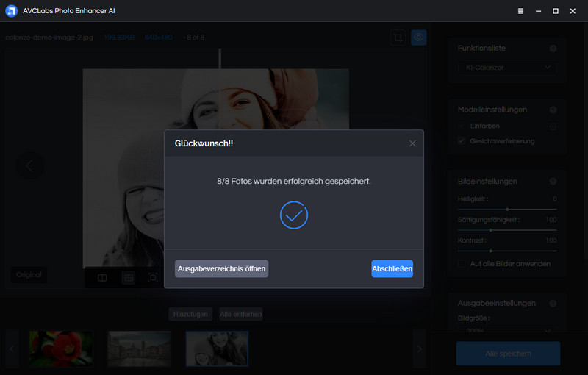This screenshot has width=588, height=375.
Task: Expand the Bildgröße dropdown
Action: click(x=506, y=332)
